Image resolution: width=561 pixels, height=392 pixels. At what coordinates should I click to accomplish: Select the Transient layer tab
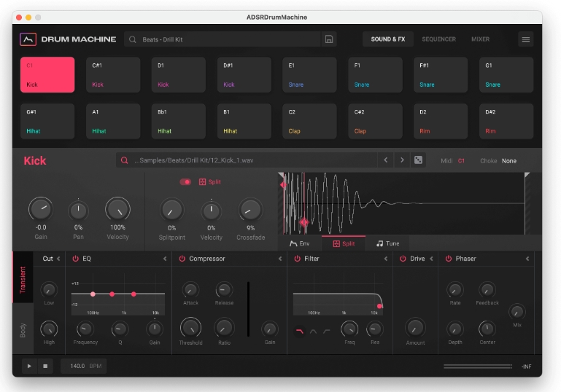point(23,278)
